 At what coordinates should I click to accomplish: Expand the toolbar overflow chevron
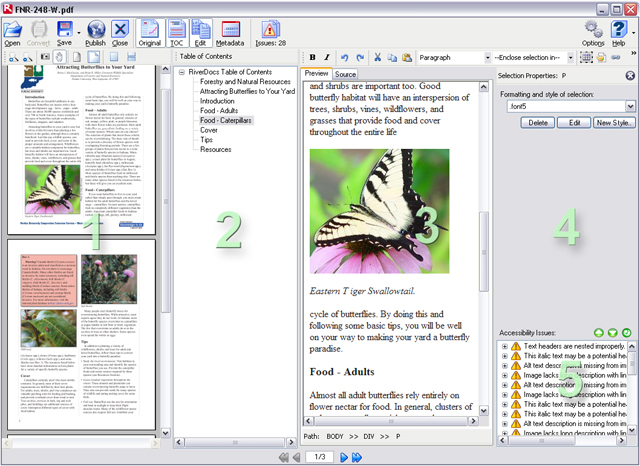pos(633,53)
